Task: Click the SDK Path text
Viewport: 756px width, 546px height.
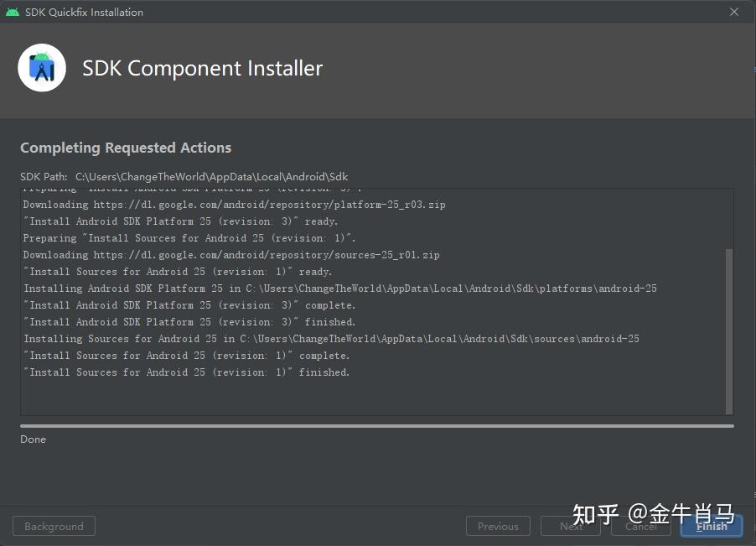Action: [x=184, y=176]
